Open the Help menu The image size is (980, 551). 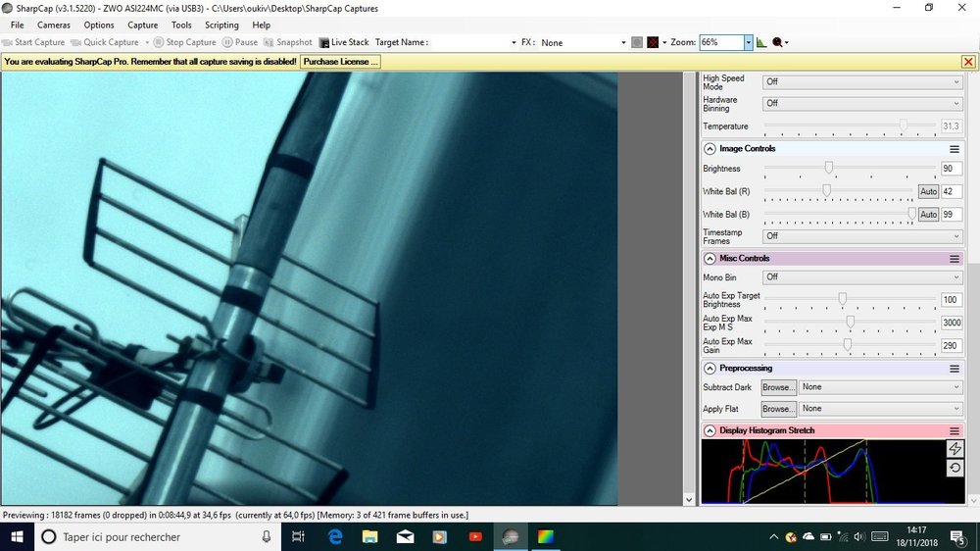point(262,25)
